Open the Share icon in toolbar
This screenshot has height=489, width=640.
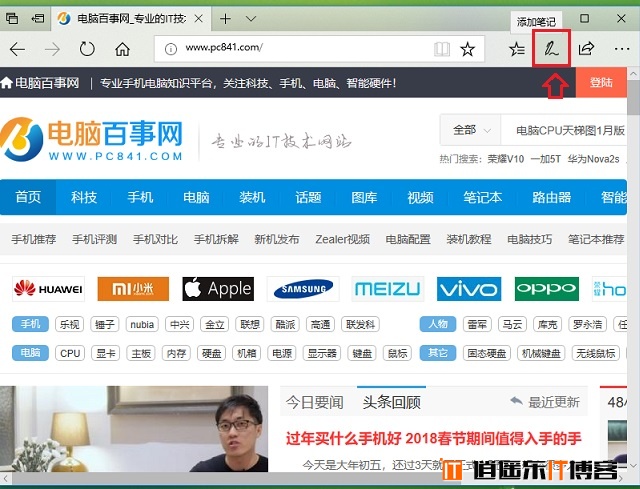click(586, 49)
